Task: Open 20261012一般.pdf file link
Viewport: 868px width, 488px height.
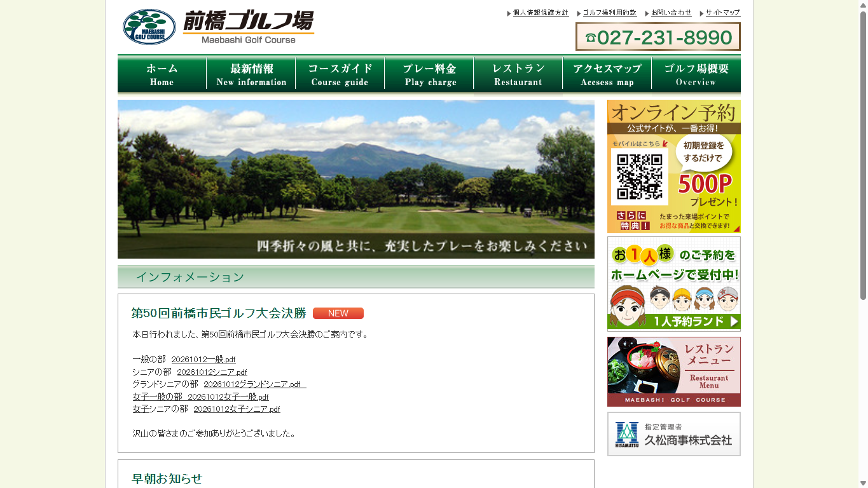Action: coord(203,360)
